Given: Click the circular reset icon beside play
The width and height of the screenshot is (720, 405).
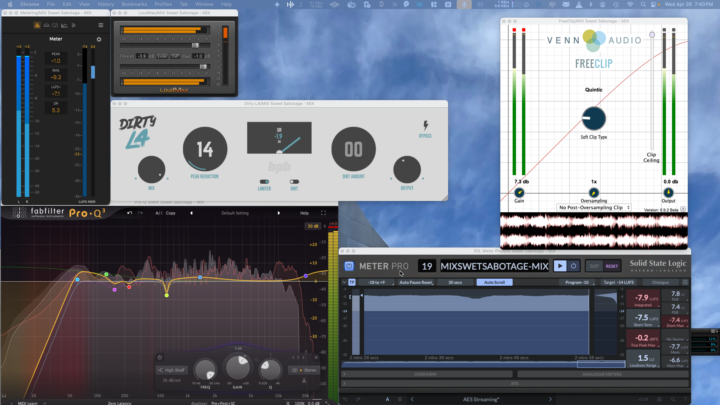Looking at the screenshot, I should (574, 266).
